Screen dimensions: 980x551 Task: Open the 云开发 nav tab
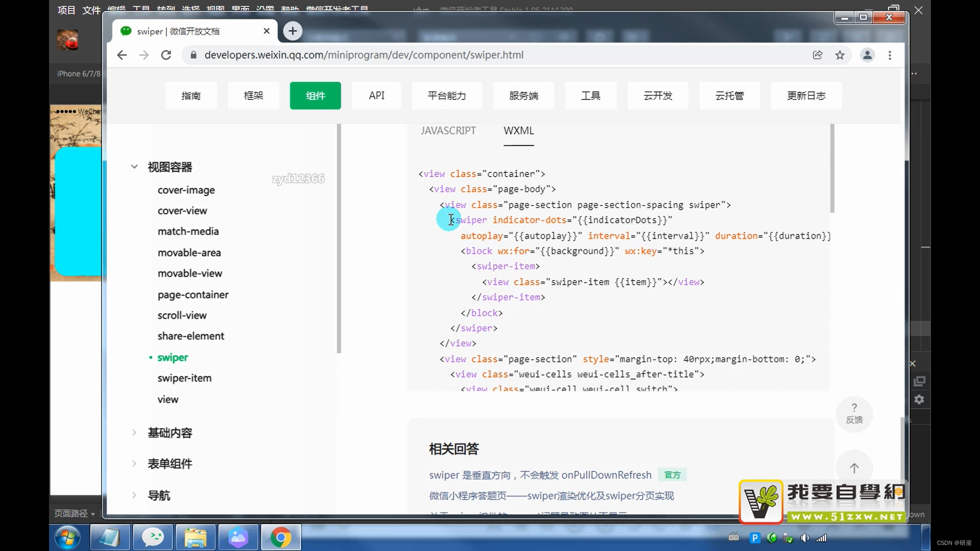click(x=658, y=95)
